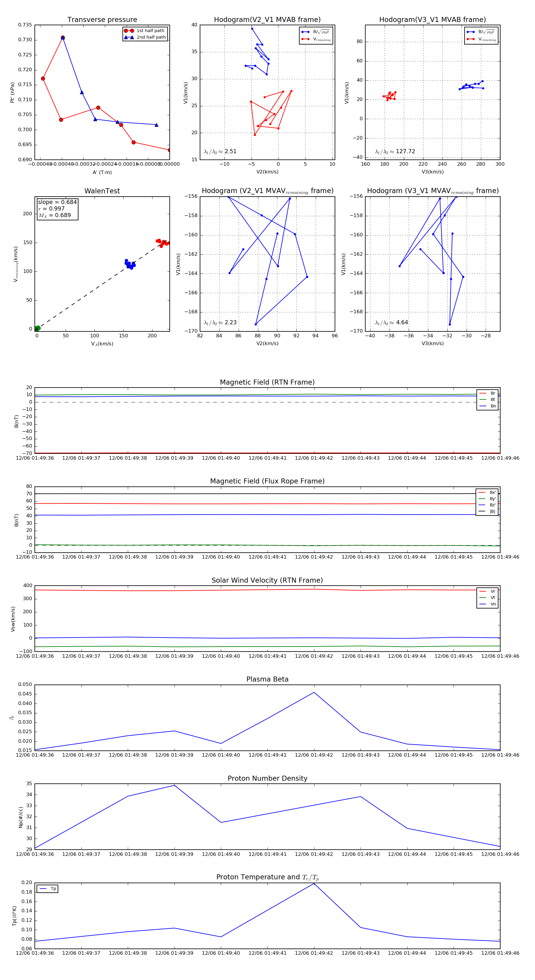Click the 'Proton Temperature and Te/Tp' title
535x980 pixels.
click(x=267, y=877)
